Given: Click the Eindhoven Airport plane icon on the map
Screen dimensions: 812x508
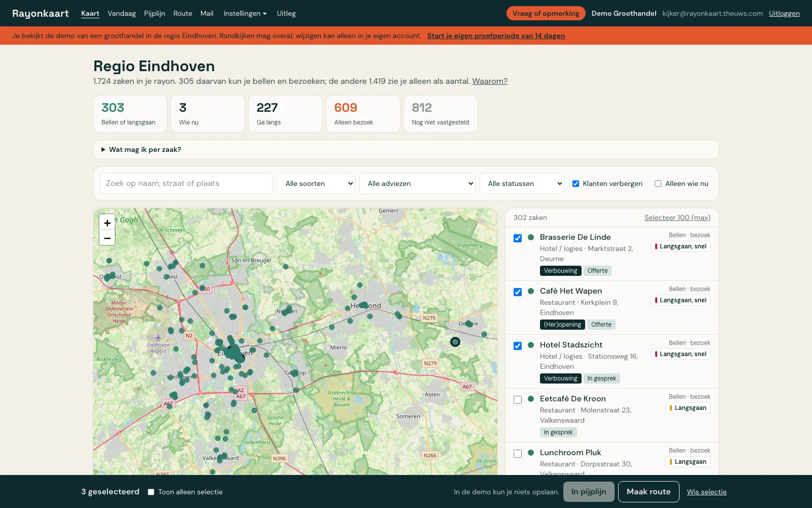Looking at the screenshot, I should [x=158, y=338].
